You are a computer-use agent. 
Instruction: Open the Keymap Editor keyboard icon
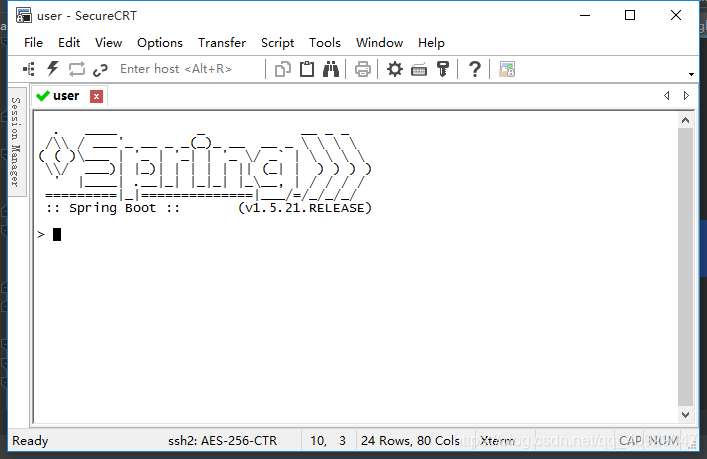coord(419,70)
